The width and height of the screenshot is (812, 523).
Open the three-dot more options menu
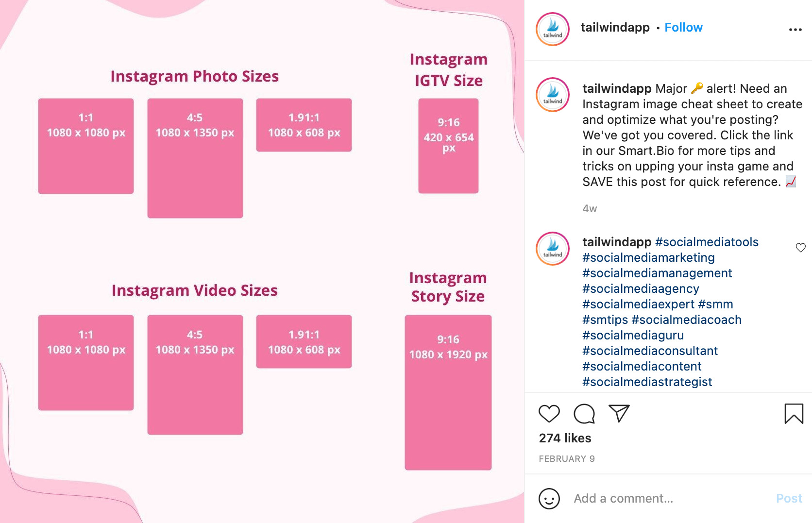pos(795,30)
